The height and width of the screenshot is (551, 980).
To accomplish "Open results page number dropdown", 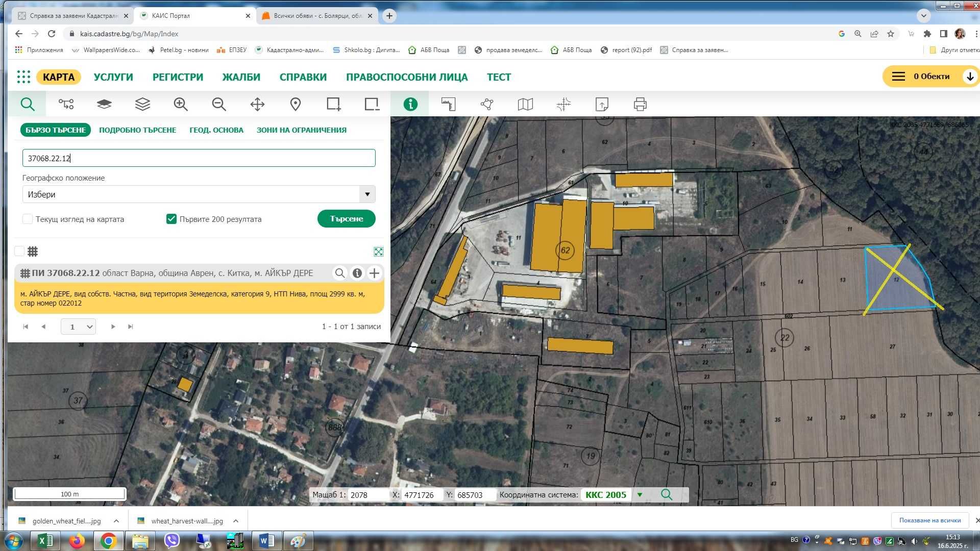I will (x=78, y=327).
